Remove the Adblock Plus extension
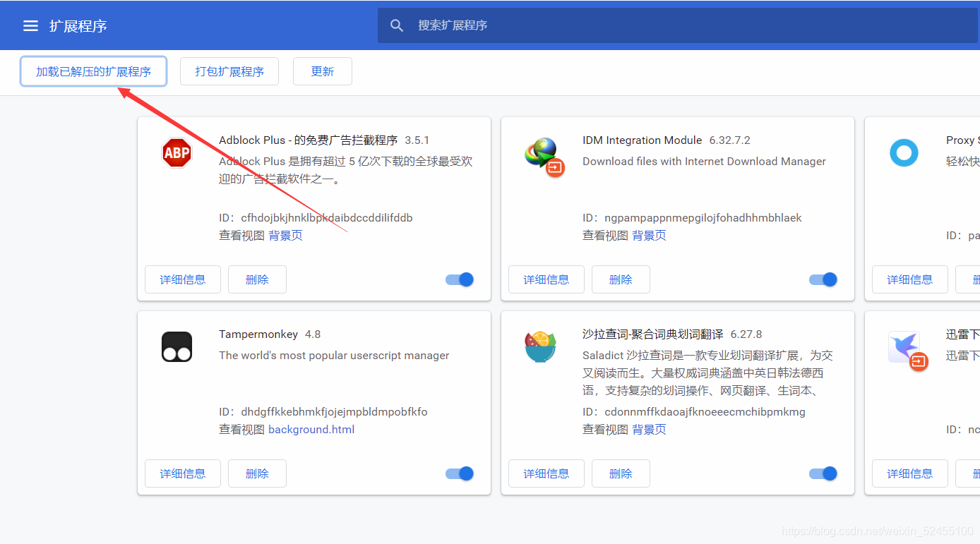 tap(257, 279)
